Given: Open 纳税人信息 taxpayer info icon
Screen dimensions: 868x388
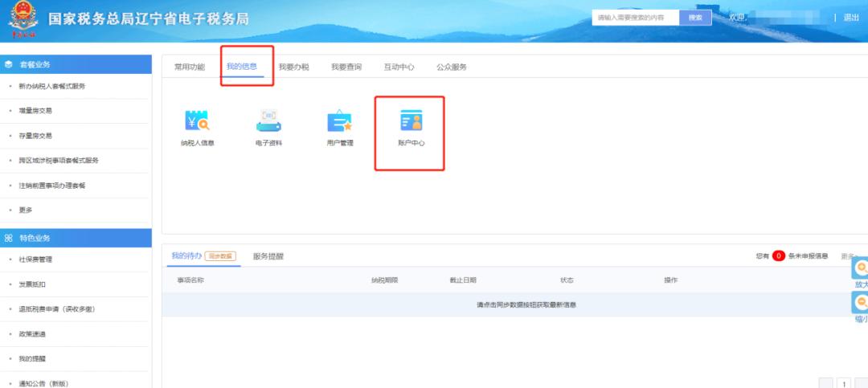Looking at the screenshot, I should [197, 120].
